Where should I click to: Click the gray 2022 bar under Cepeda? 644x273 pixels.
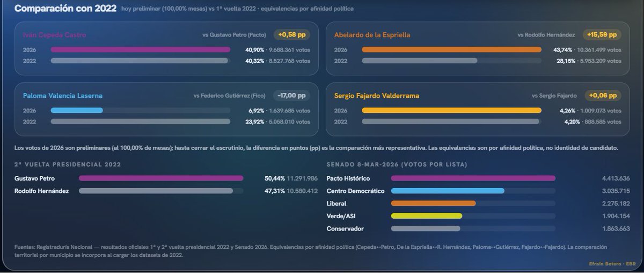[140, 61]
